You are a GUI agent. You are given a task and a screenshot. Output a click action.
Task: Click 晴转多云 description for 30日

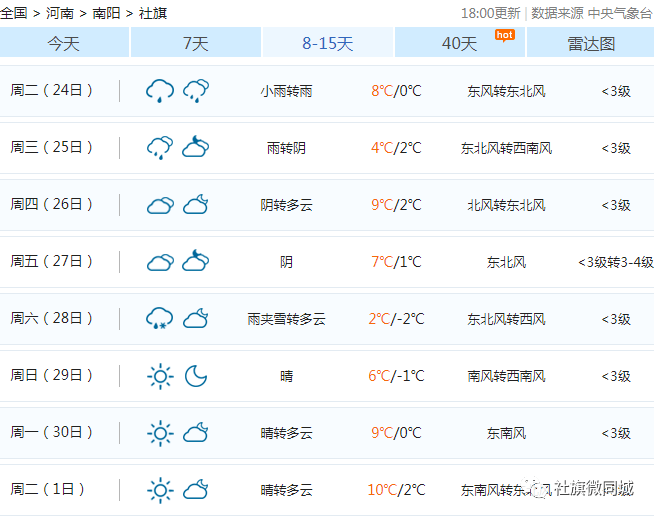pos(287,433)
